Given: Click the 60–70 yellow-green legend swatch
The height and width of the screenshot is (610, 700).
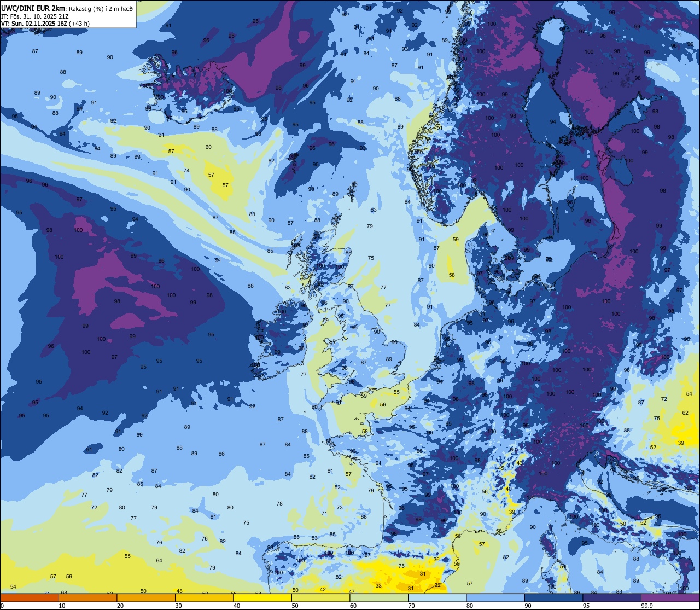Looking at the screenshot, I should pos(379,598).
